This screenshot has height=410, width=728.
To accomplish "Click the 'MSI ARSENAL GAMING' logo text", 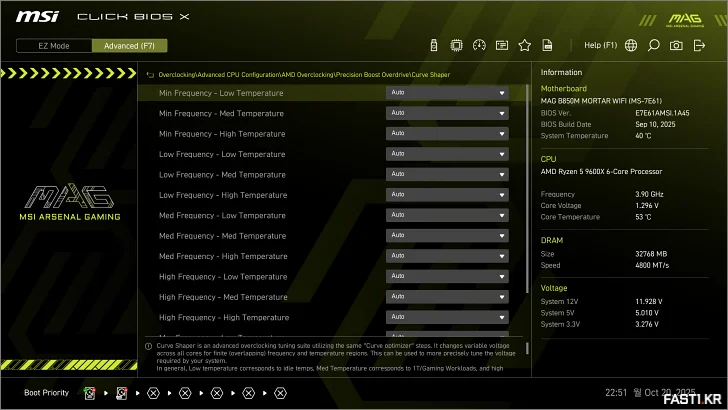I will tap(70, 217).
